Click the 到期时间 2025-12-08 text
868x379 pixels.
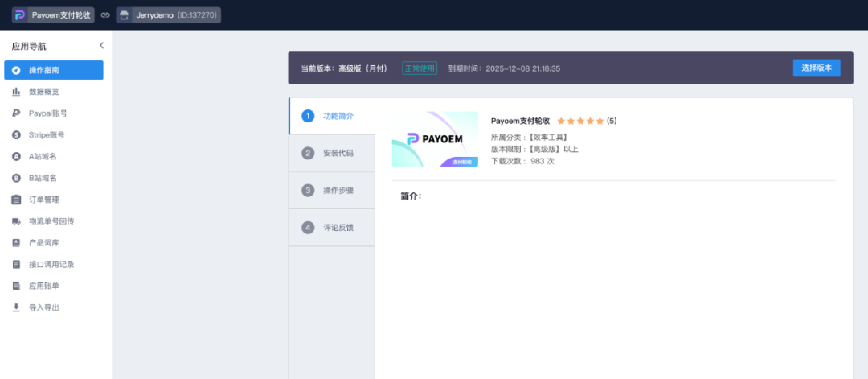tap(504, 68)
